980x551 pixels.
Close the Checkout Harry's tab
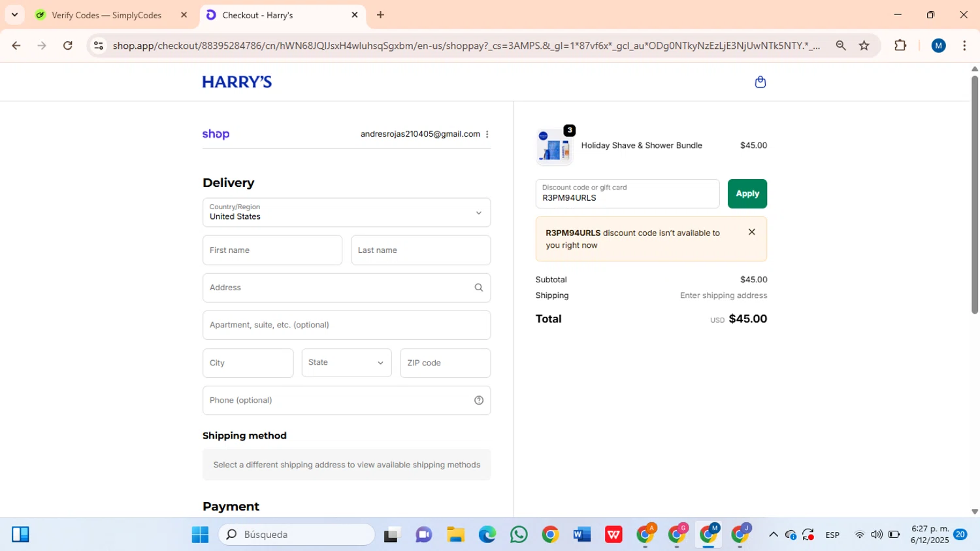click(x=355, y=14)
